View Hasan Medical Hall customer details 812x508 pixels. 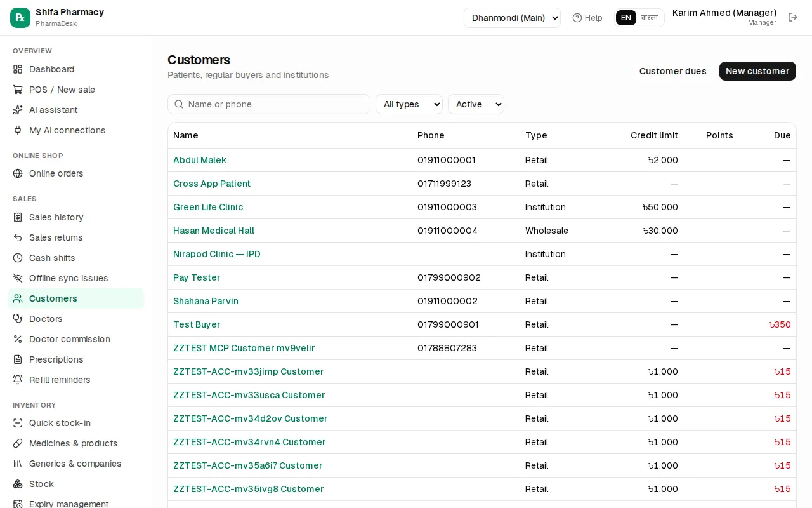[x=214, y=231]
